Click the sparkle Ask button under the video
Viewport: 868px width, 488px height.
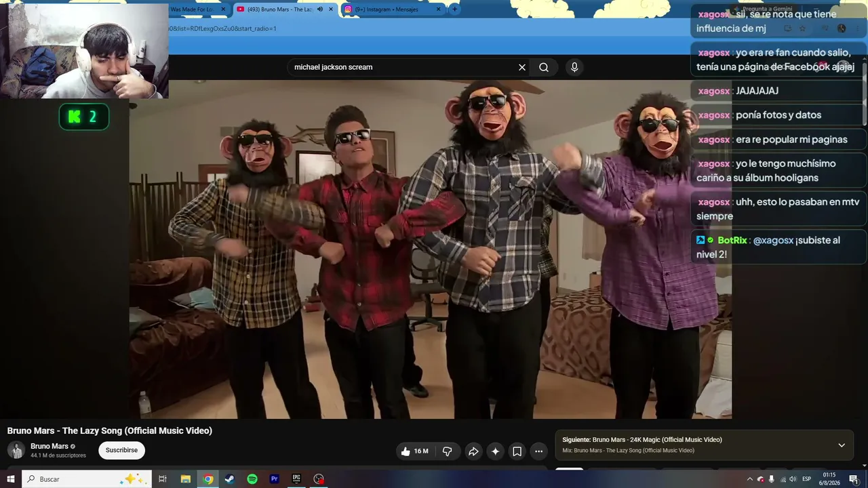pyautogui.click(x=495, y=451)
